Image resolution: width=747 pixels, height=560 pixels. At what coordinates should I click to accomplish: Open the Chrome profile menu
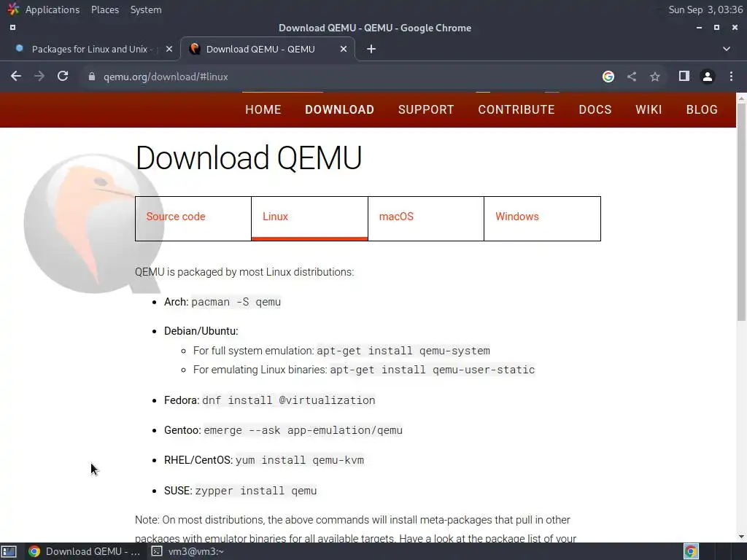point(708,77)
